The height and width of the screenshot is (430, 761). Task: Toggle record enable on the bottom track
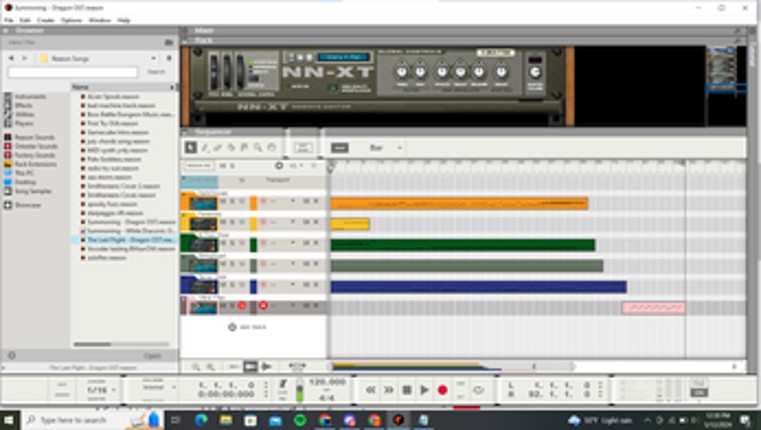pyautogui.click(x=241, y=305)
